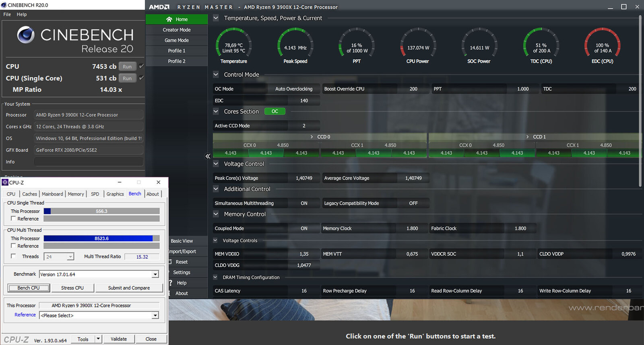Screen dimensions: 644x345
Task: Select Game Mode in Ryzen Master
Action: click(177, 40)
